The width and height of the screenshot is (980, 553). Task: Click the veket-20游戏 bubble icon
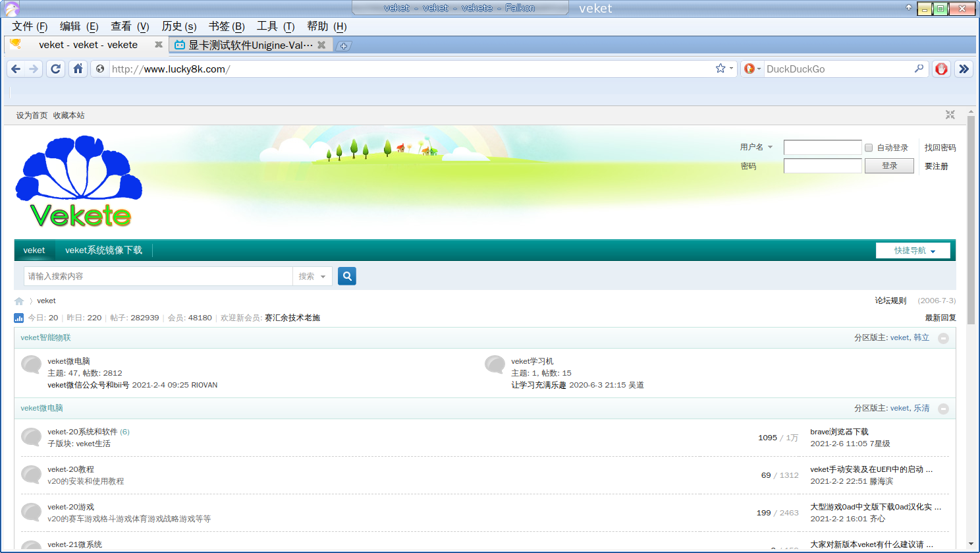[x=31, y=512]
